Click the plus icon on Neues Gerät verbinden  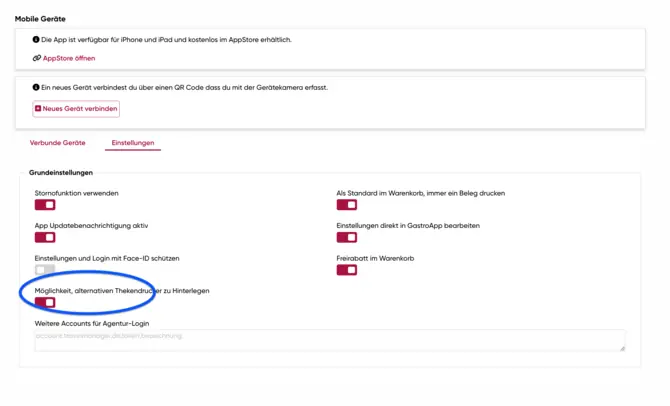(x=38, y=108)
